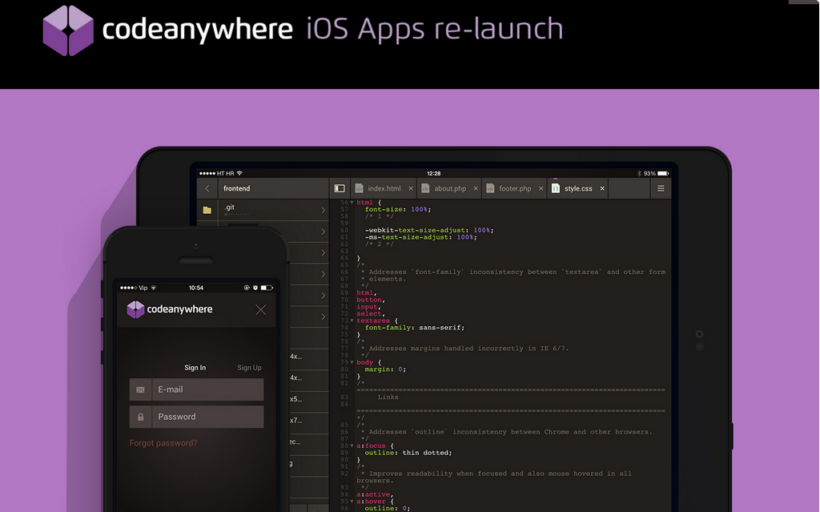820x512 pixels.
Task: Collapse the body block fold arrow at line 79
Action: click(x=352, y=362)
